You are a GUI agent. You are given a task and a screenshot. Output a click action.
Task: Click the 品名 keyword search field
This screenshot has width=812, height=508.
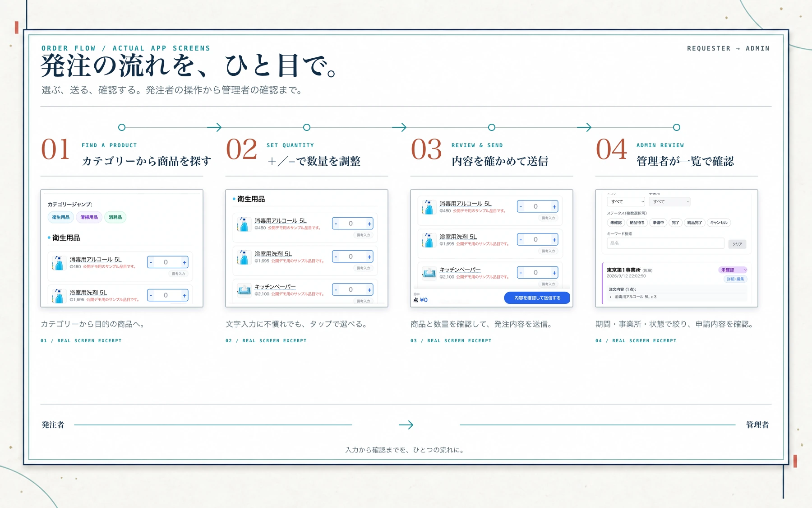(665, 243)
